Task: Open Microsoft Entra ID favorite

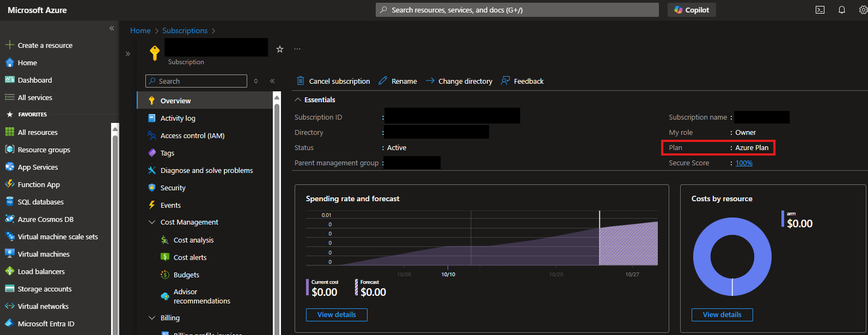Action: click(x=46, y=324)
